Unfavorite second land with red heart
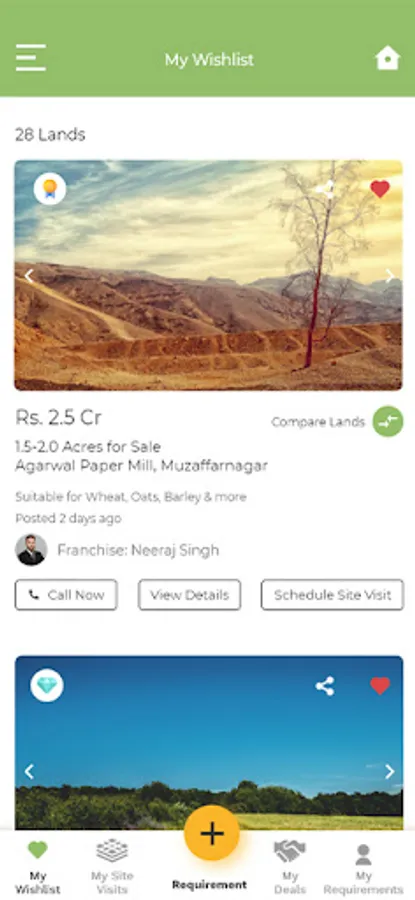 coord(379,686)
